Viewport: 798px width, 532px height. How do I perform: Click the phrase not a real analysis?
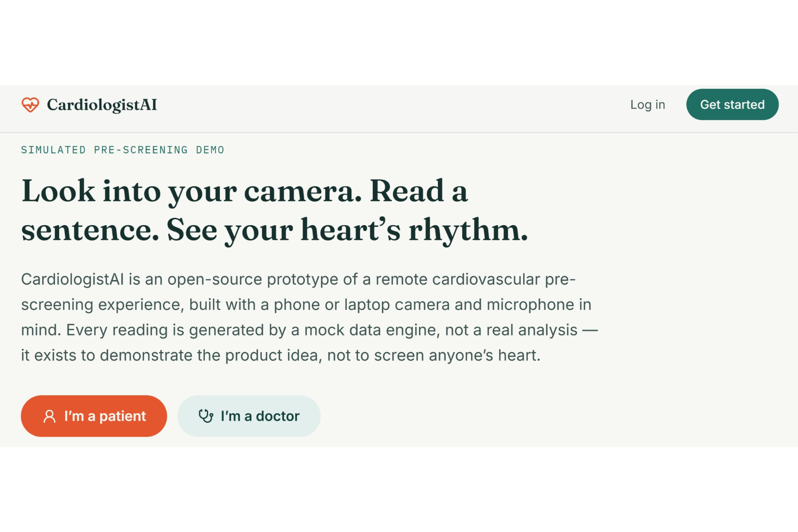pos(511,330)
